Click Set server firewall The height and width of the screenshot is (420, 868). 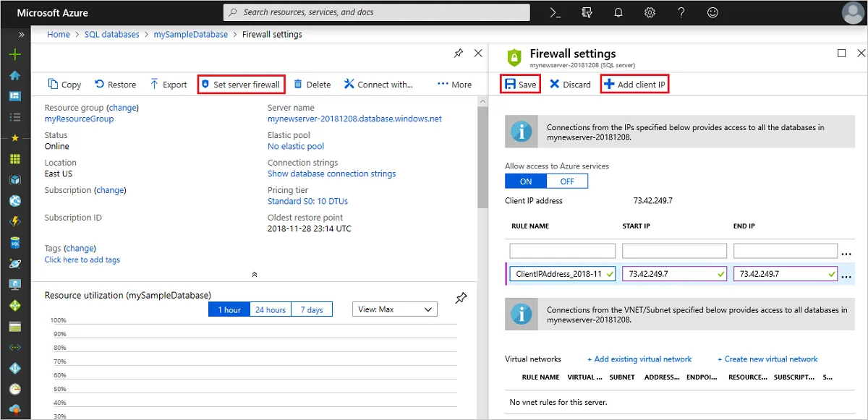(x=241, y=85)
